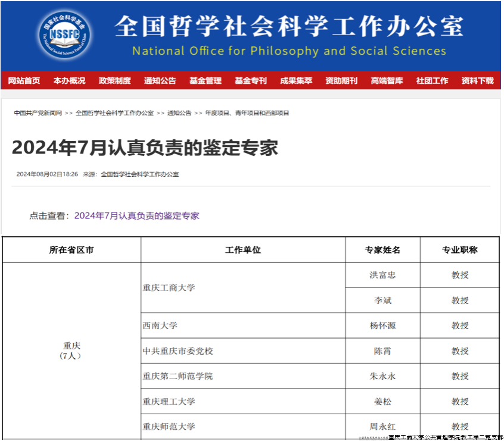504x441 pixels.
Task: Open 年度项目、青年项目和西部项目 breadcrumb
Action: [x=247, y=113]
